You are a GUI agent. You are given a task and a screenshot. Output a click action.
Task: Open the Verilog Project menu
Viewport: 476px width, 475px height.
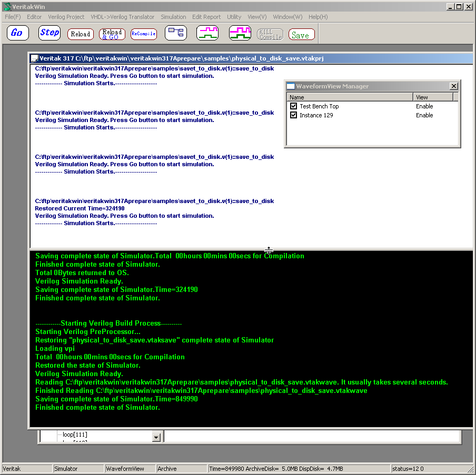coord(66,17)
